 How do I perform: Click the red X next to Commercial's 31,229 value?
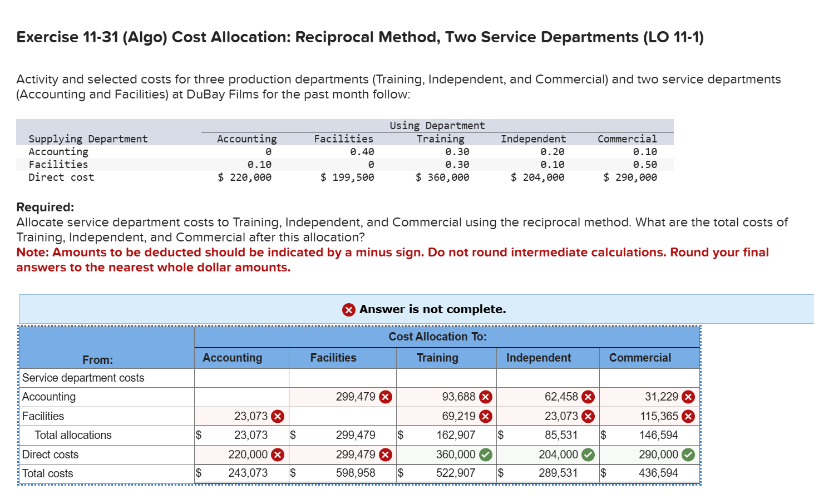click(688, 397)
